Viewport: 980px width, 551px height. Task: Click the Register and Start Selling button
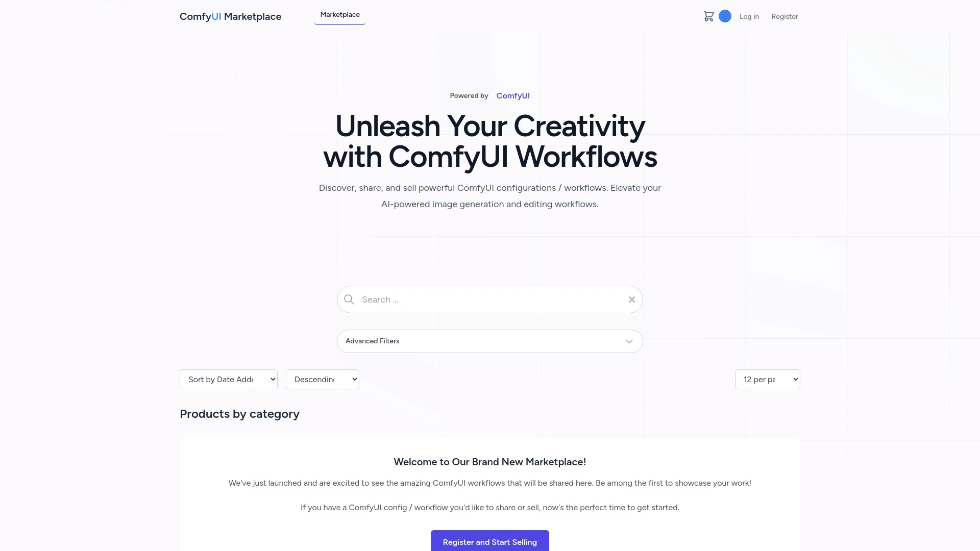point(490,542)
